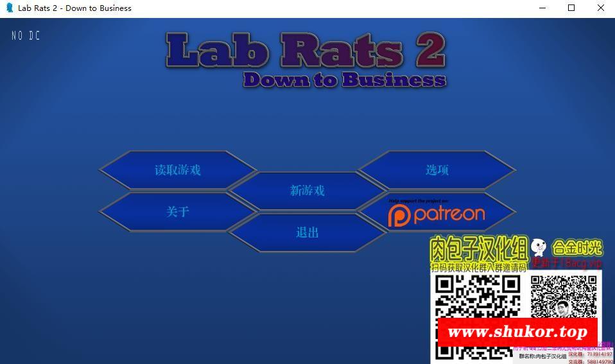Open the Patreon support link
Image resolution: width=615 pixels, height=364 pixels.
pyautogui.click(x=437, y=212)
